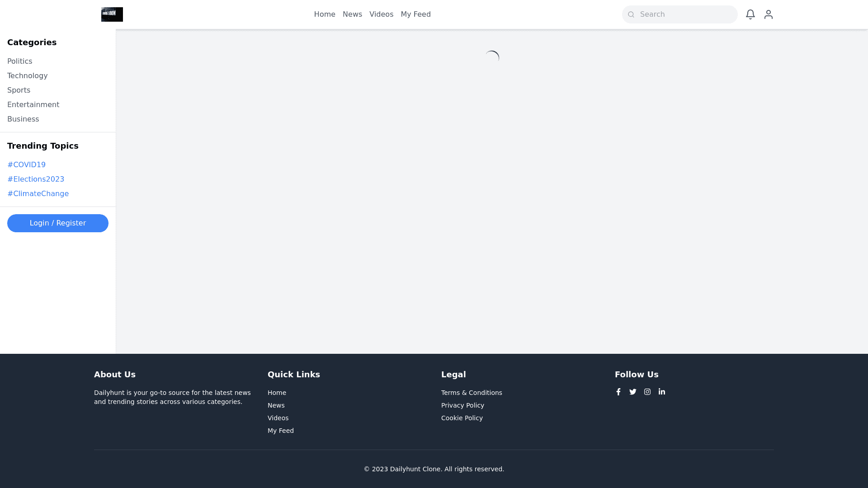The height and width of the screenshot is (488, 868).
Task: Choose the Entertainment category
Action: [x=33, y=105]
